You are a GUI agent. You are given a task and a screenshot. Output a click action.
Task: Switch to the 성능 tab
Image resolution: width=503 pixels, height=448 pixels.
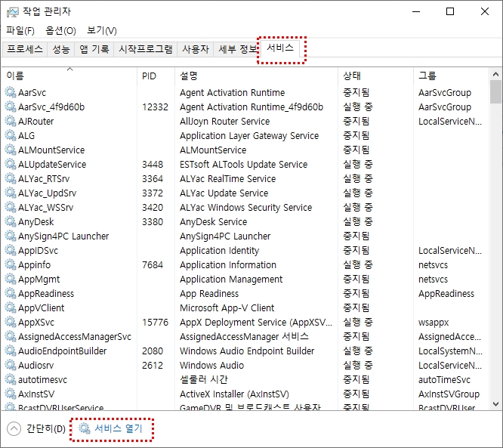(61, 49)
